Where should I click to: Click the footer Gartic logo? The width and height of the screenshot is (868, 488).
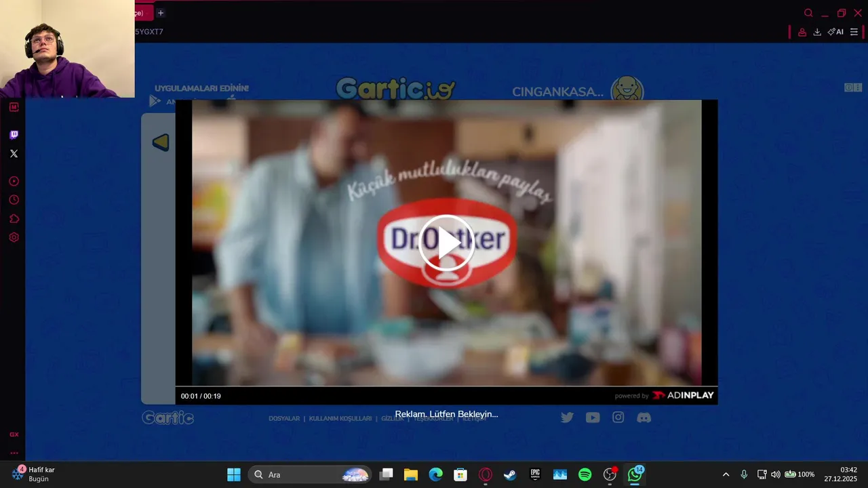[x=168, y=418]
